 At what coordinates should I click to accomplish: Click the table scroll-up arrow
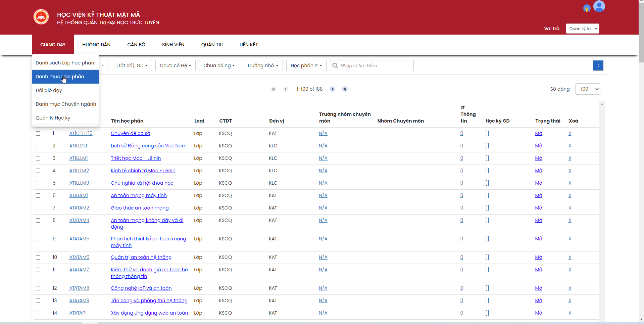602,104
